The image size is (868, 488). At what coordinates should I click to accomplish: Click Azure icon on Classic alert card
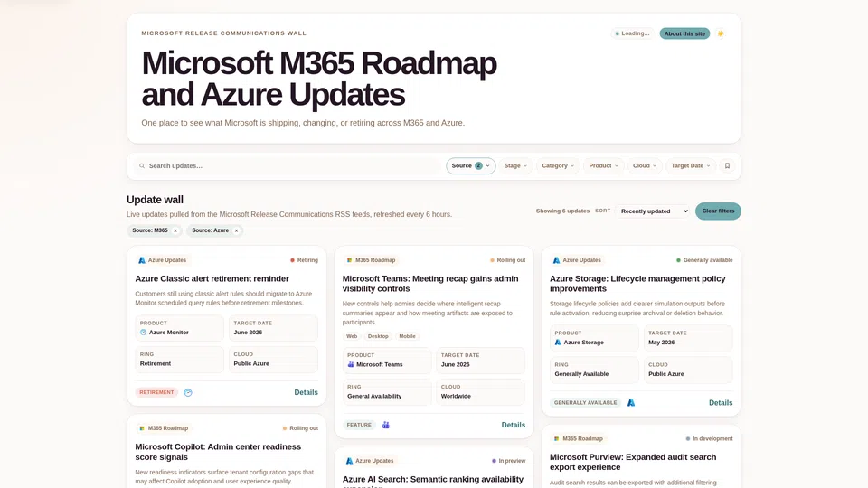point(142,260)
